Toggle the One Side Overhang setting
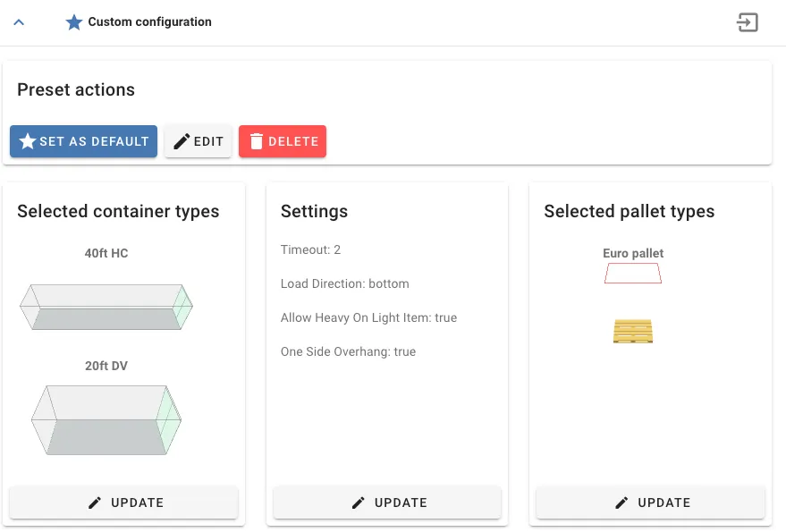The width and height of the screenshot is (786, 532). pos(348,351)
